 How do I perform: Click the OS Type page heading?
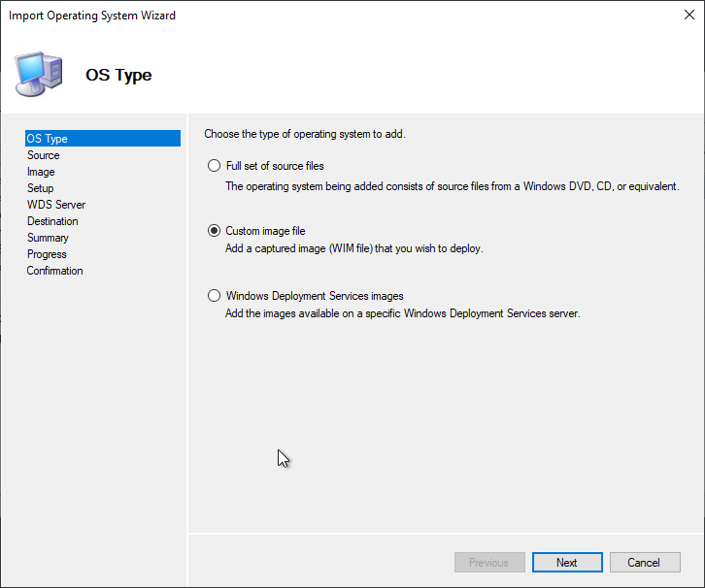click(x=118, y=75)
